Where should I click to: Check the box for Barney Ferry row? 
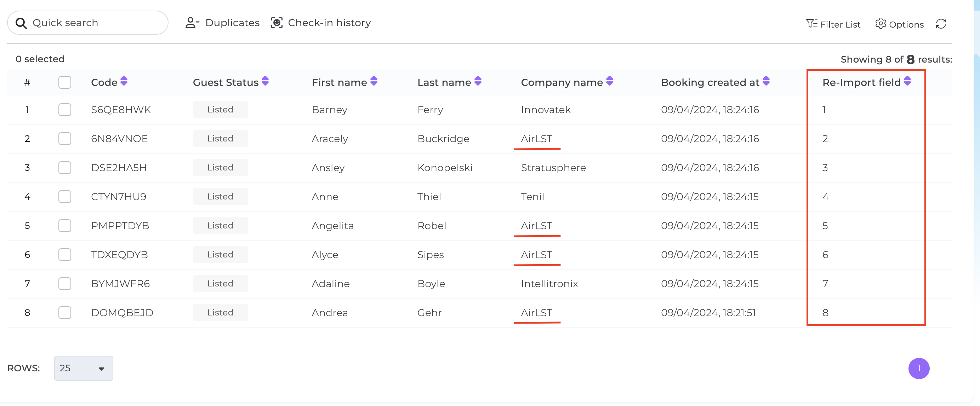coord(65,110)
